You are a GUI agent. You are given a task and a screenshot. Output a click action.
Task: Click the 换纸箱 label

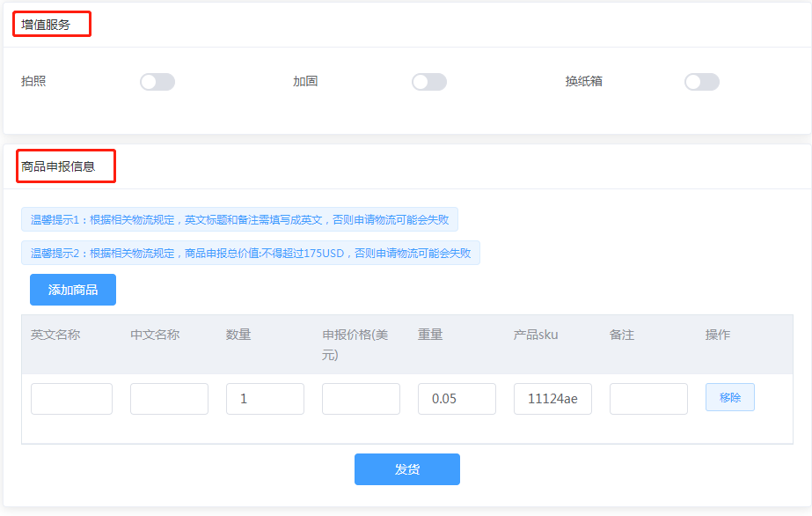[x=583, y=81]
